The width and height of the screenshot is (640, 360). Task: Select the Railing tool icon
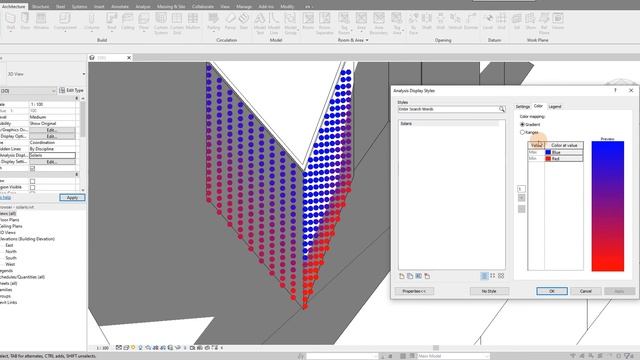(x=213, y=18)
